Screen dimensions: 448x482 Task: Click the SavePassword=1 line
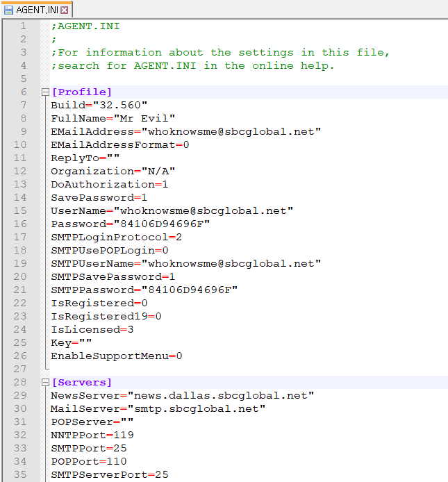tap(99, 198)
